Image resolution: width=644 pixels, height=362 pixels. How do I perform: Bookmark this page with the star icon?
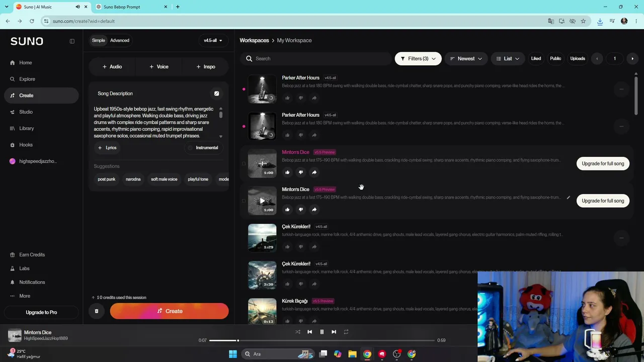(x=583, y=21)
